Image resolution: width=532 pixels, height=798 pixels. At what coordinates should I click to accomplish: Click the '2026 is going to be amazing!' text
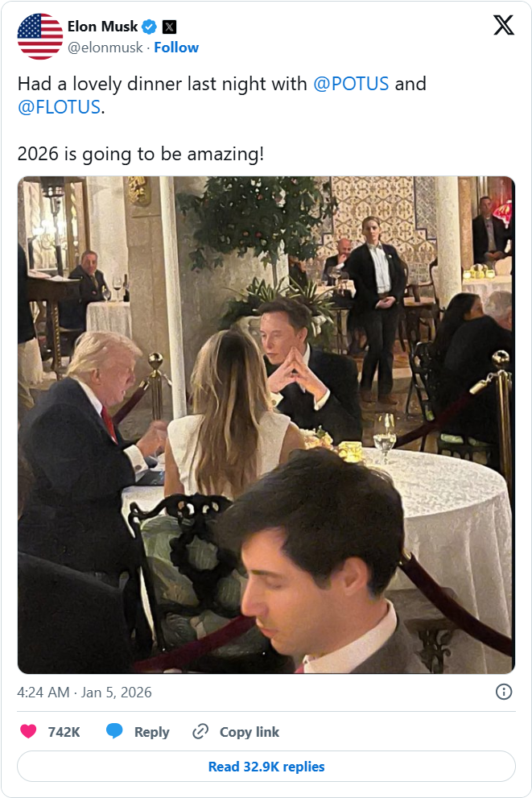point(141,153)
